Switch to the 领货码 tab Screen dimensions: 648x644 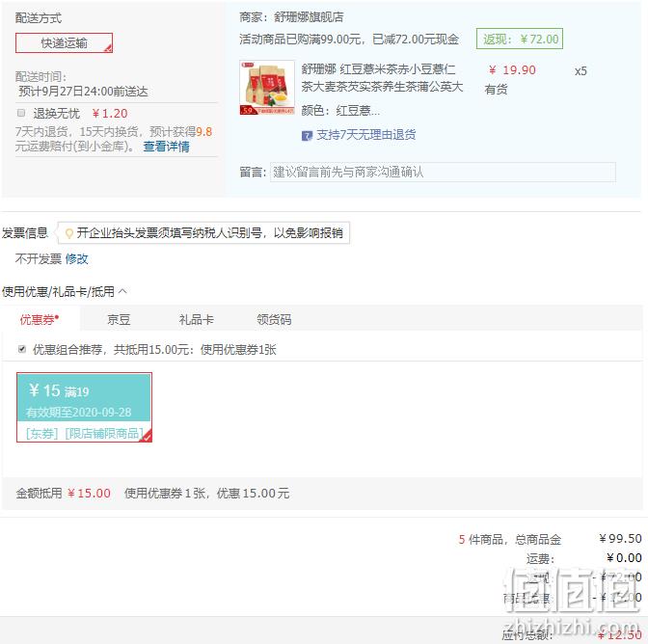coord(274,319)
